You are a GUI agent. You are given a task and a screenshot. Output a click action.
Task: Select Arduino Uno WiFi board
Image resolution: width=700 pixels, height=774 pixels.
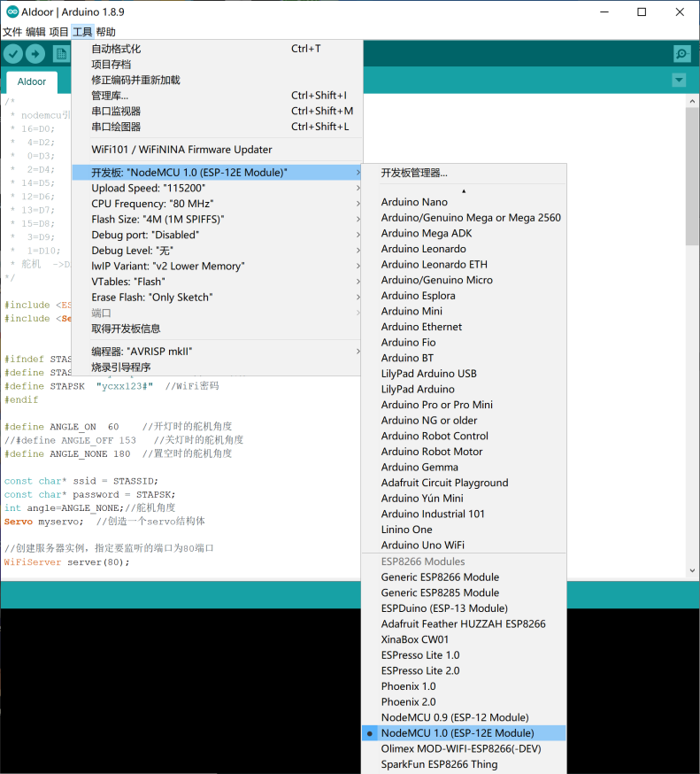(x=465, y=545)
